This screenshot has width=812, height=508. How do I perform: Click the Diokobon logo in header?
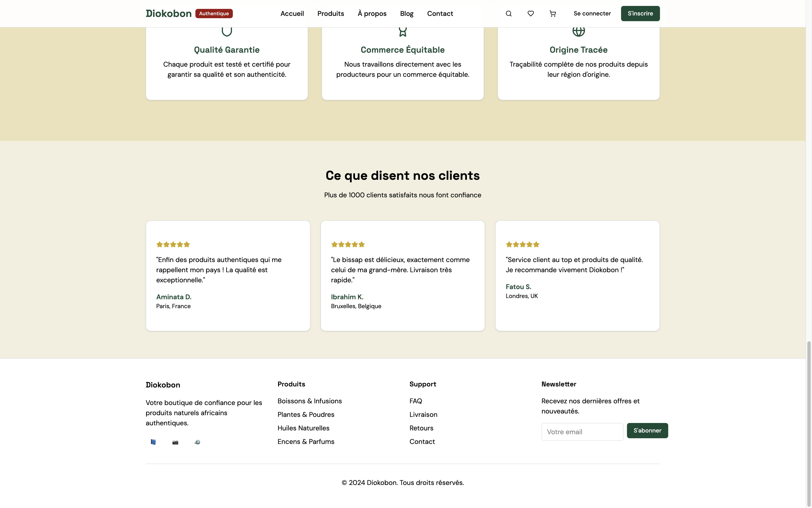pyautogui.click(x=169, y=14)
